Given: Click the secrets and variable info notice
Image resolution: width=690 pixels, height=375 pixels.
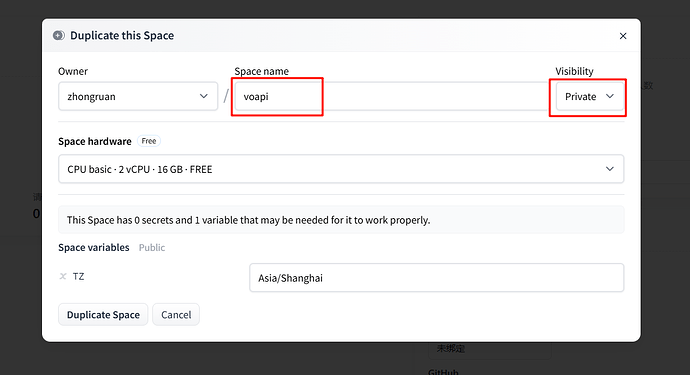Looking at the screenshot, I should click(341, 220).
